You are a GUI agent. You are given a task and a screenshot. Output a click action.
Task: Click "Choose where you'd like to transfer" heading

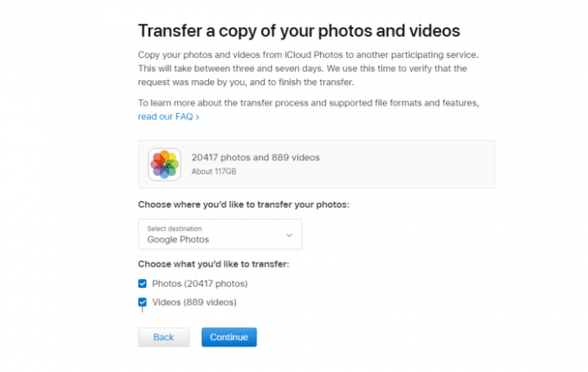click(243, 204)
